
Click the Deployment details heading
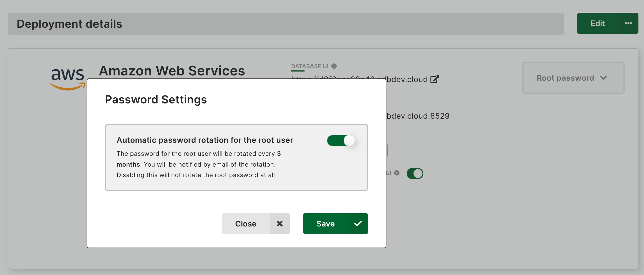tap(69, 24)
